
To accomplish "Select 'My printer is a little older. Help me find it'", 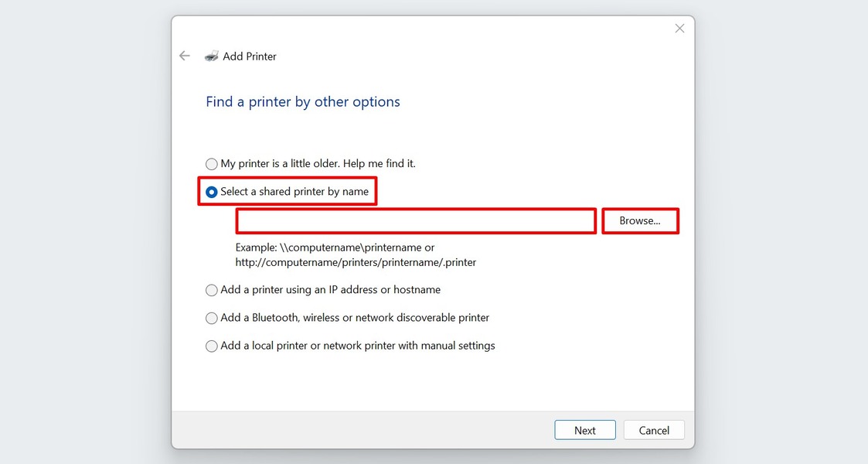I will pos(211,164).
